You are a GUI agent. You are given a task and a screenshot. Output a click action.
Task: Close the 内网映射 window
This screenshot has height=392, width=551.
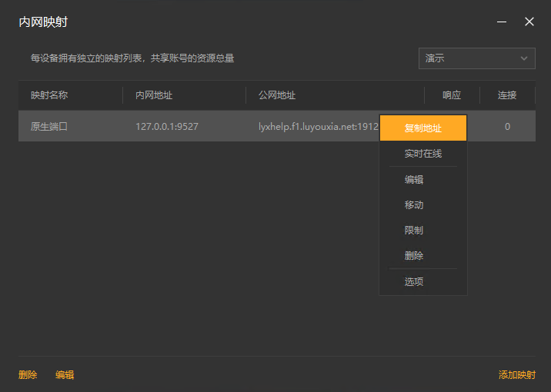pyautogui.click(x=529, y=22)
